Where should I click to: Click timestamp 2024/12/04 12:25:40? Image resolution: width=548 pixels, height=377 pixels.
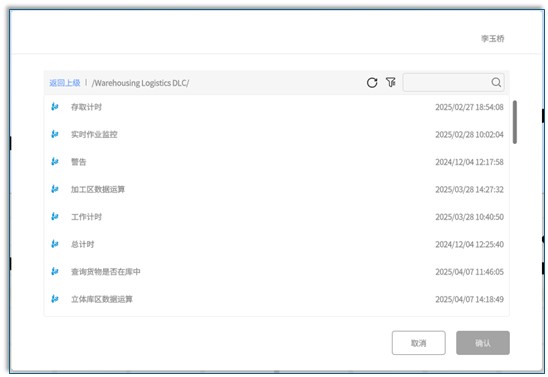coord(469,244)
